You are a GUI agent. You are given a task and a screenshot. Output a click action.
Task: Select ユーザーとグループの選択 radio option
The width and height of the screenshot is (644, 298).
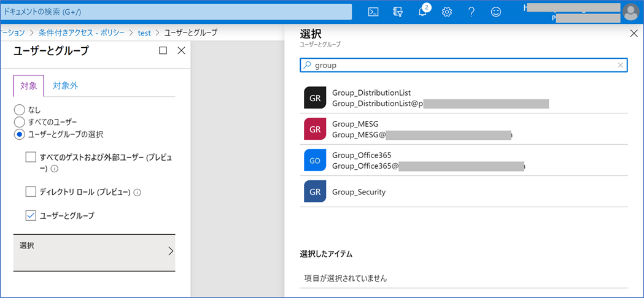19,134
